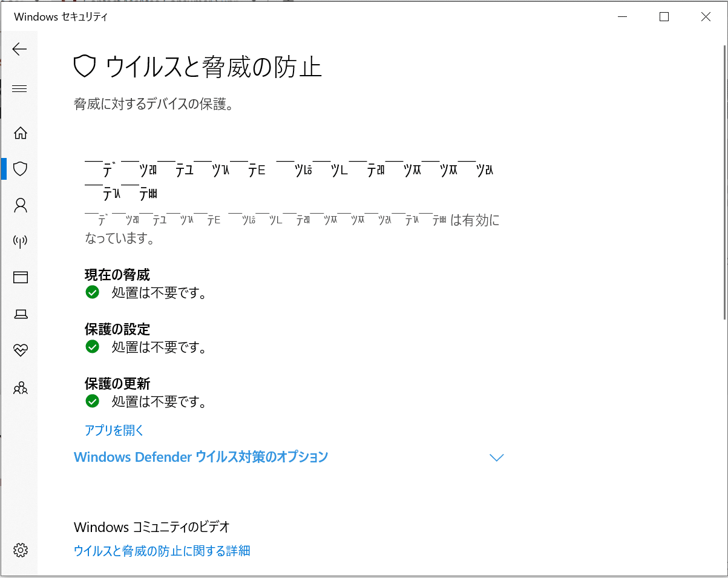The width and height of the screenshot is (728, 578).
Task: Open App & browser control window icon
Action: tap(21, 278)
